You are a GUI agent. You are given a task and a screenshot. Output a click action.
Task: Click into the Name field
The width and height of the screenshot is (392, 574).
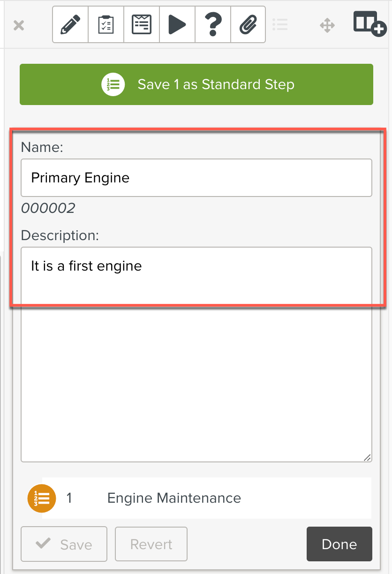pos(196,178)
